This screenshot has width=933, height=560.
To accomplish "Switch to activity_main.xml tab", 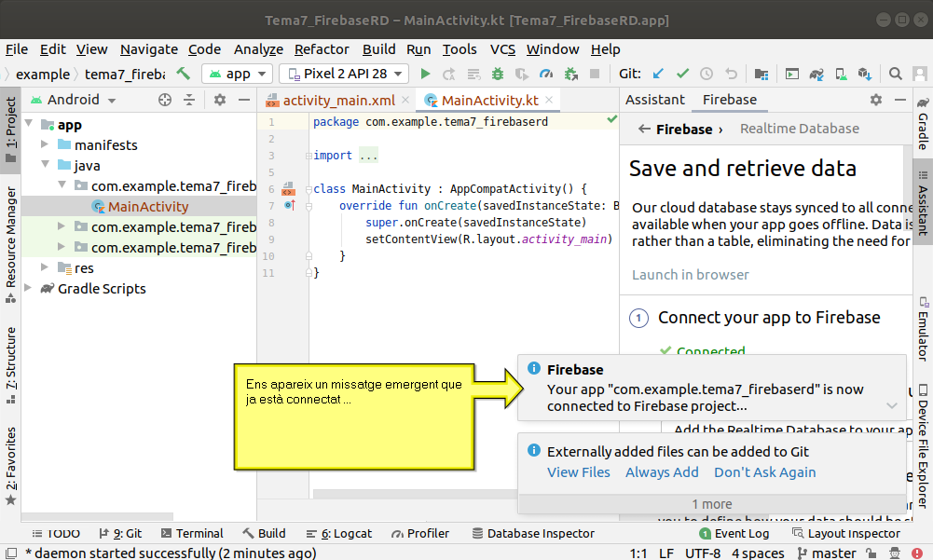I will pos(338,101).
